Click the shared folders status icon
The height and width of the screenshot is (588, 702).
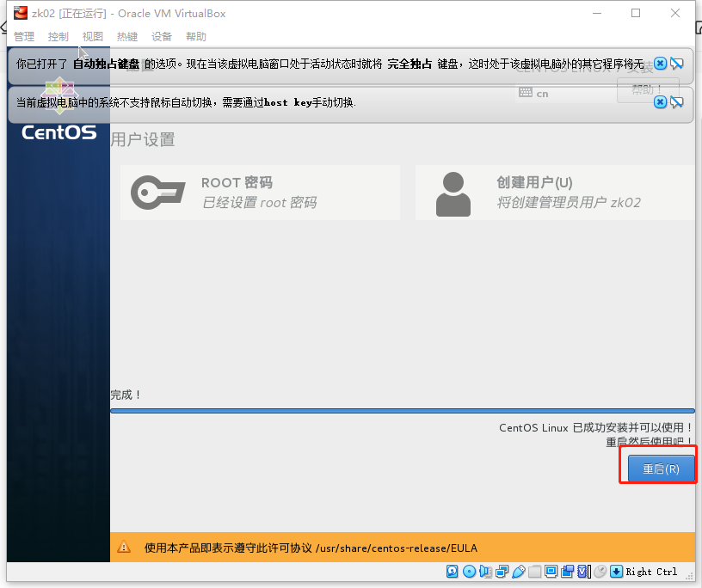[x=534, y=572]
